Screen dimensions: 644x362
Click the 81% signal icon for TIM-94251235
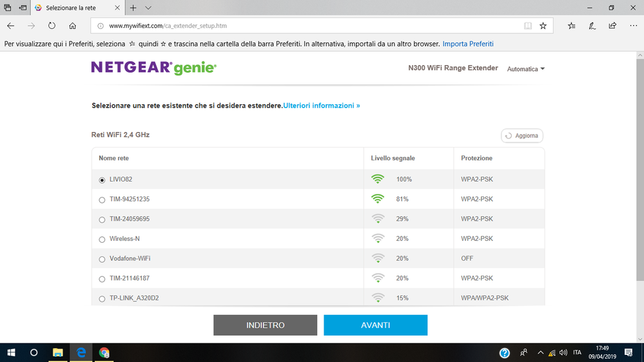click(378, 198)
